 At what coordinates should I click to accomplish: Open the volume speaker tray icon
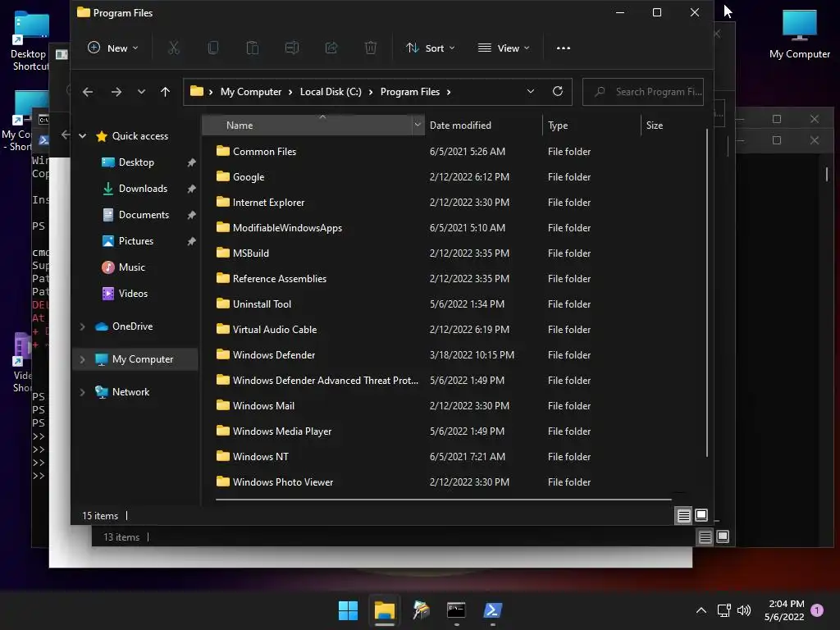tap(744, 610)
